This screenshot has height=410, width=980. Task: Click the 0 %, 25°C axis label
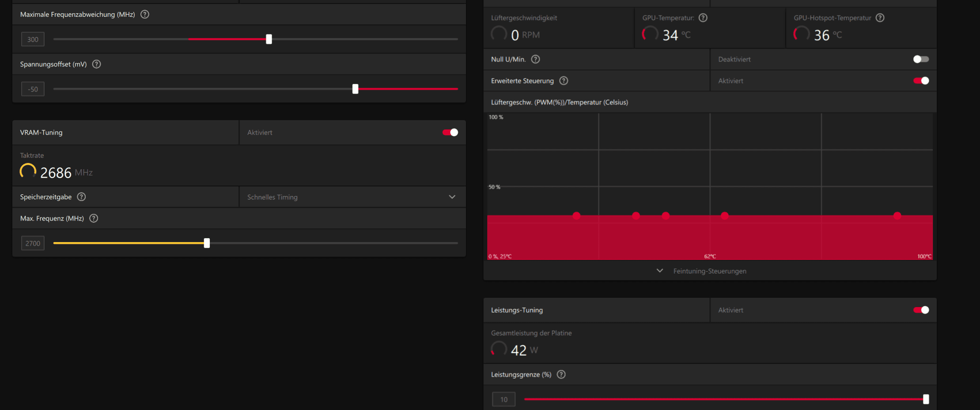(x=500, y=256)
